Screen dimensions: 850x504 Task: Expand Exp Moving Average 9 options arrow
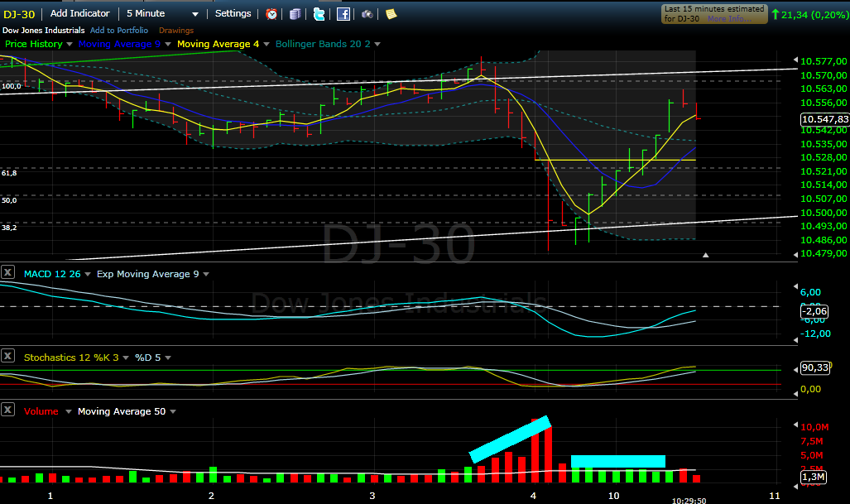pyautogui.click(x=206, y=274)
